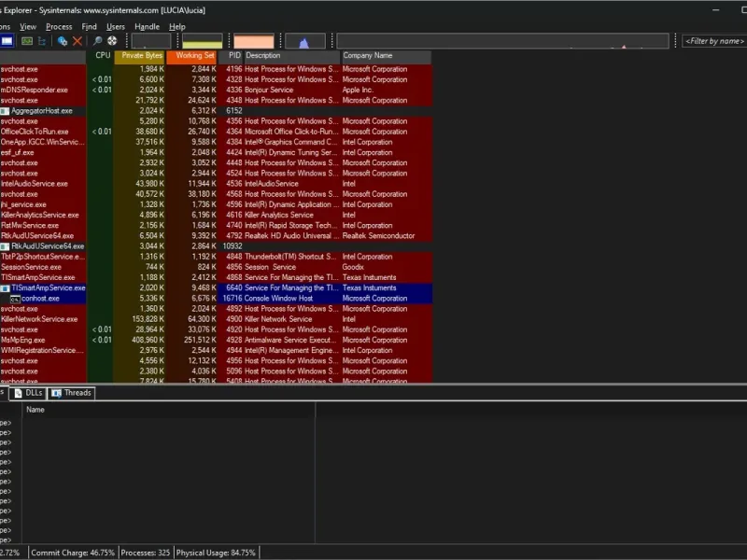Open process Properties toolbar icon
This screenshot has width=747, height=560.
tap(62, 41)
